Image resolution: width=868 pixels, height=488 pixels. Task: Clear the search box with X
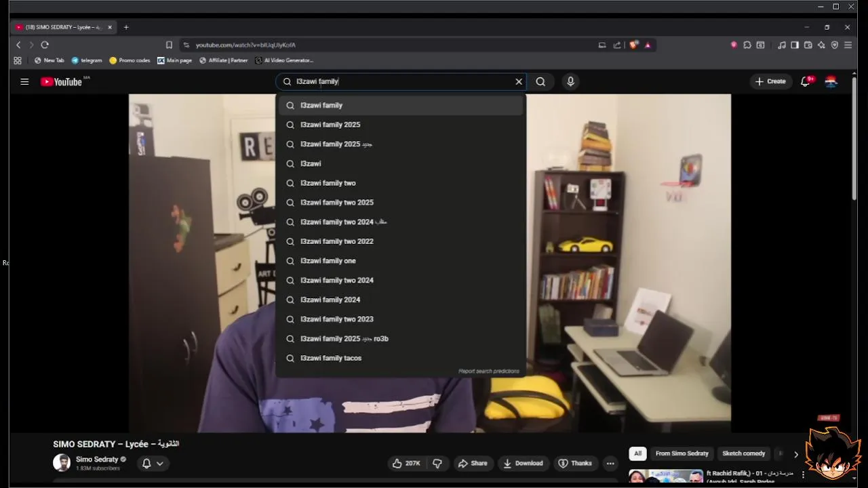pos(519,81)
